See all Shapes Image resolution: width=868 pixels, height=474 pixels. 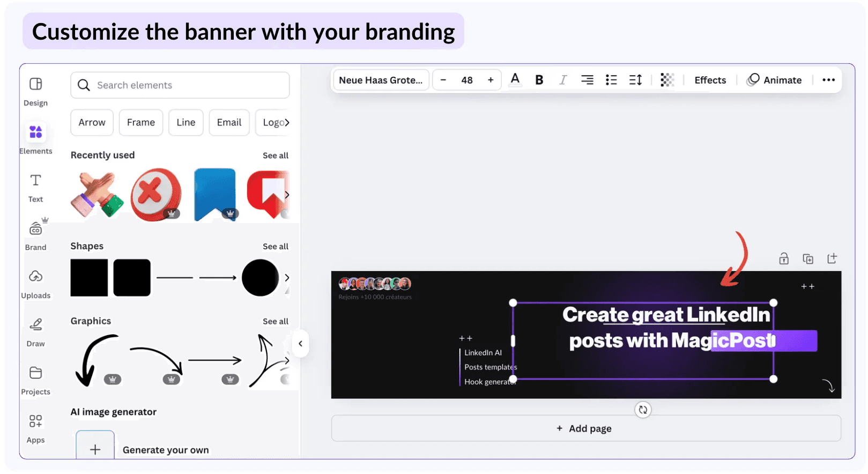click(x=276, y=247)
